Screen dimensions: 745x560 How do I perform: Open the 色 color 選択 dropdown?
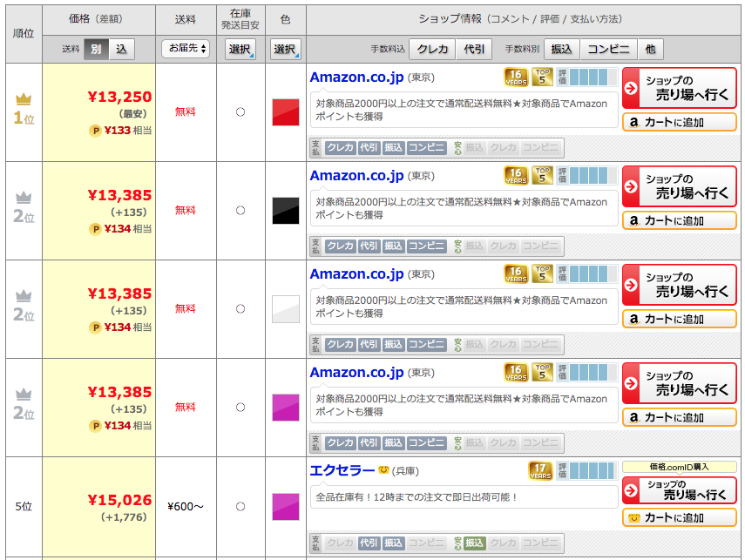[286, 49]
